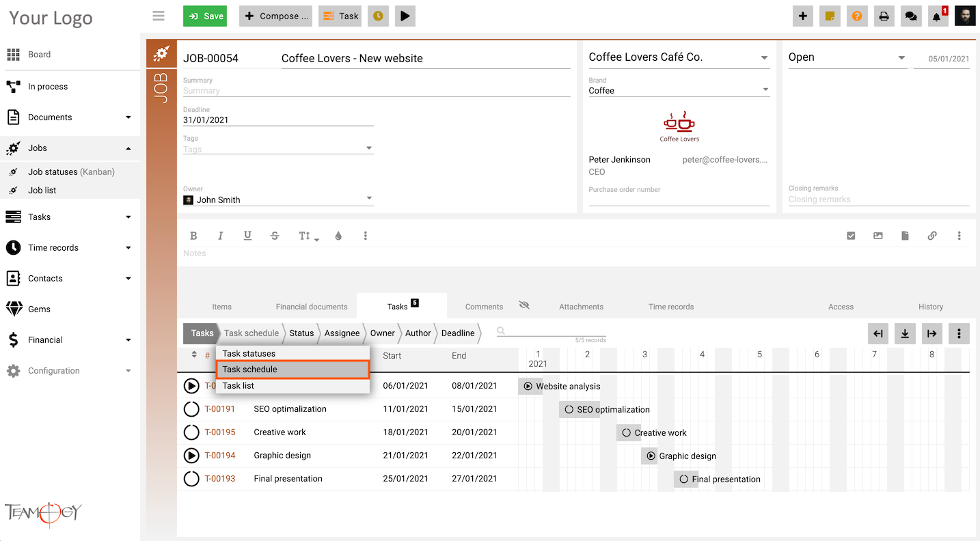Open the Tags dropdown

click(369, 148)
